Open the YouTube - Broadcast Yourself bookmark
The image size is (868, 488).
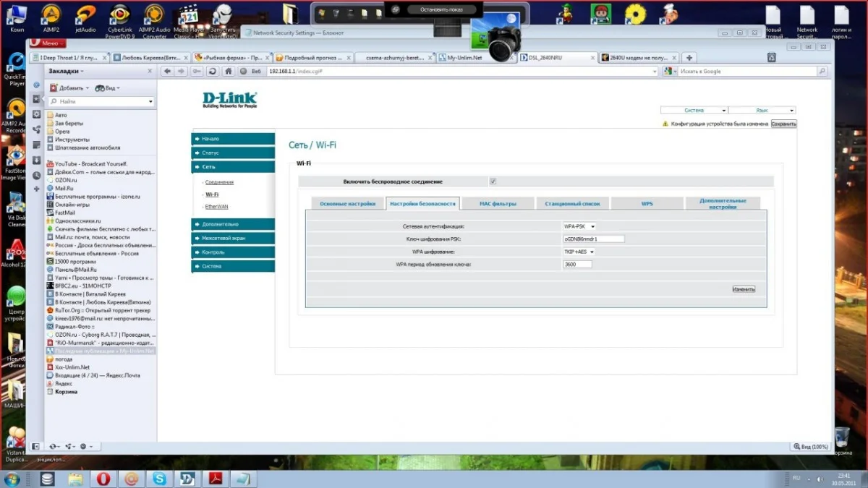pos(87,164)
